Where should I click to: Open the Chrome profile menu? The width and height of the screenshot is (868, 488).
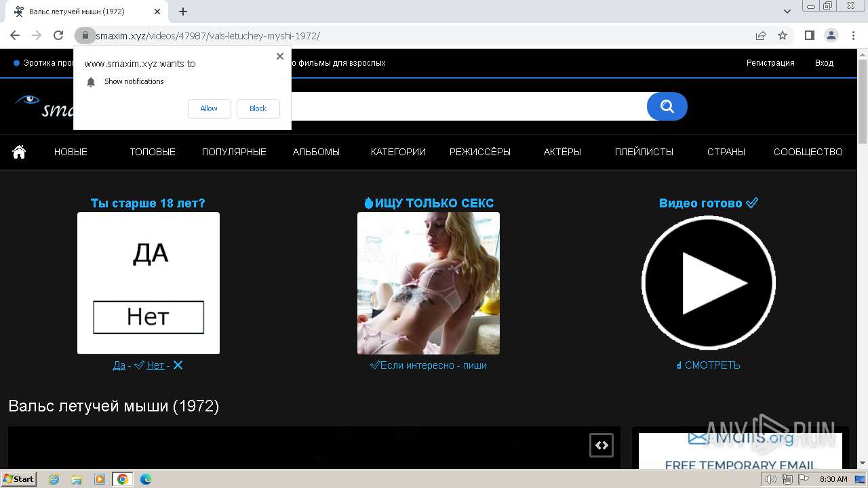831,36
